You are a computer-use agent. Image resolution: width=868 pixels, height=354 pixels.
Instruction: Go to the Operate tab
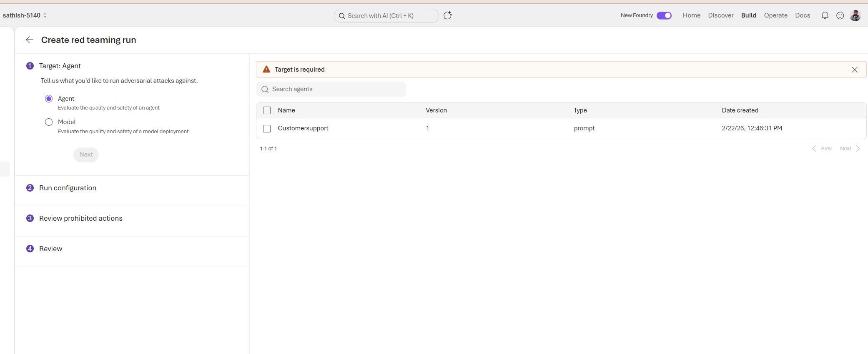[775, 15]
